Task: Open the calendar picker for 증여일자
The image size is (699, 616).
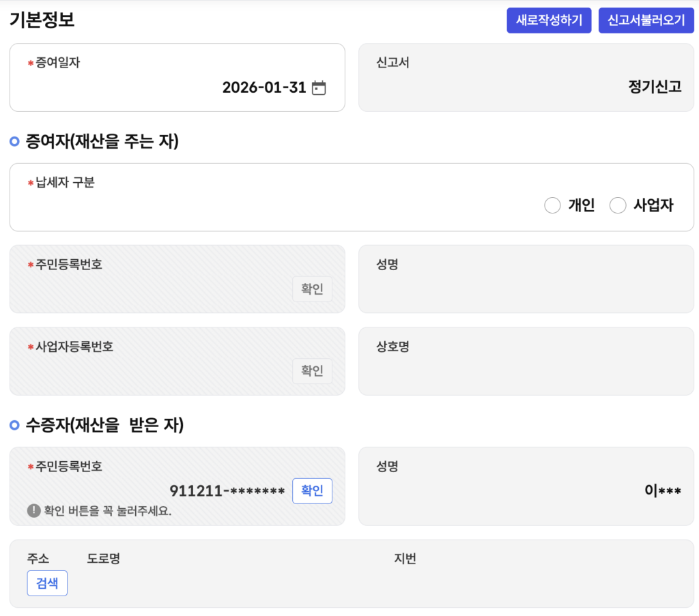Action: click(319, 88)
